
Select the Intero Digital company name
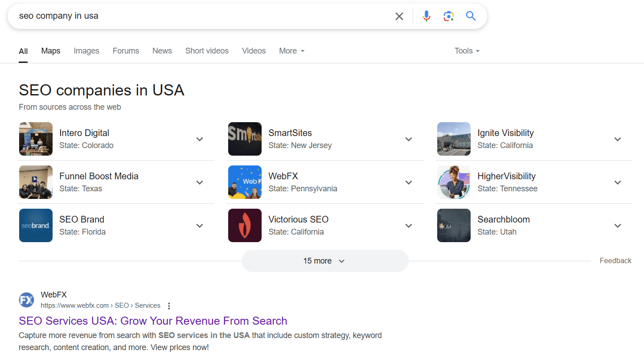click(84, 133)
